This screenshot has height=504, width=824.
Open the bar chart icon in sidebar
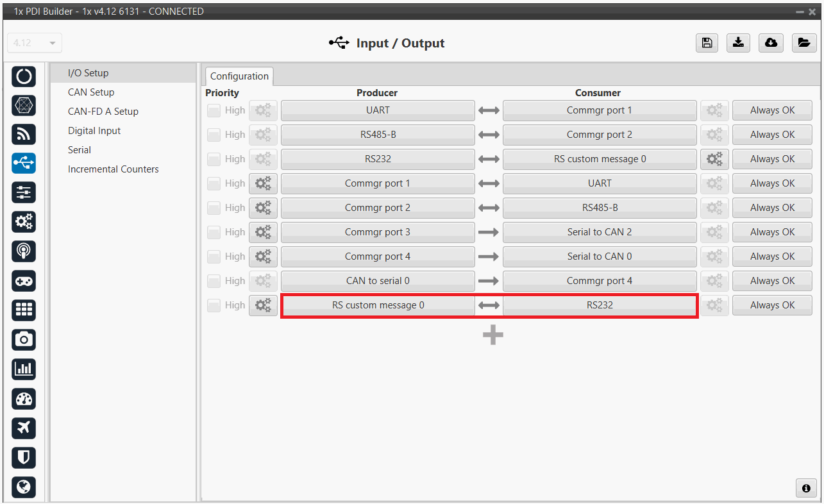click(24, 369)
